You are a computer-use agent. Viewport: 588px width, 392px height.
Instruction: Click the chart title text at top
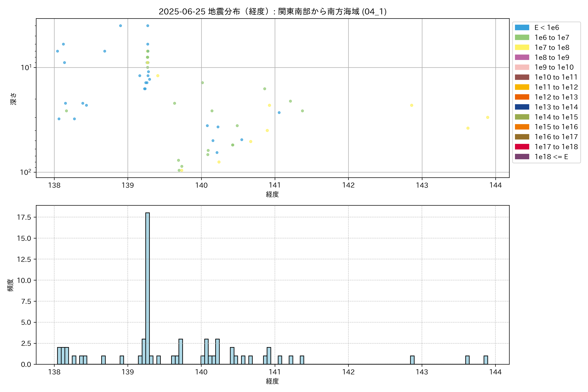pyautogui.click(x=272, y=11)
